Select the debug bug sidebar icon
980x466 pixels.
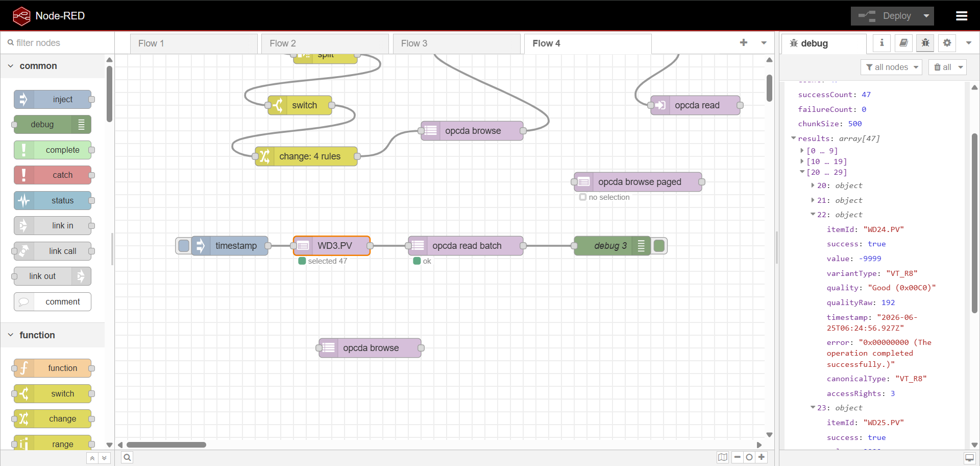(925, 43)
